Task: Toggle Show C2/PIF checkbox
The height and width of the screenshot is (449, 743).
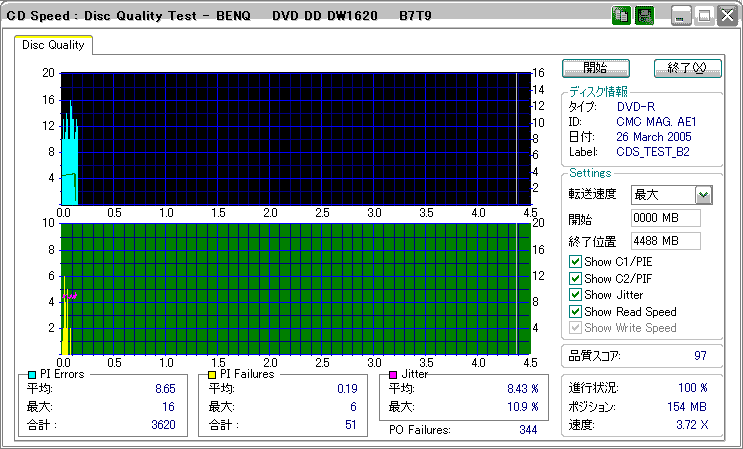Action: point(575,278)
